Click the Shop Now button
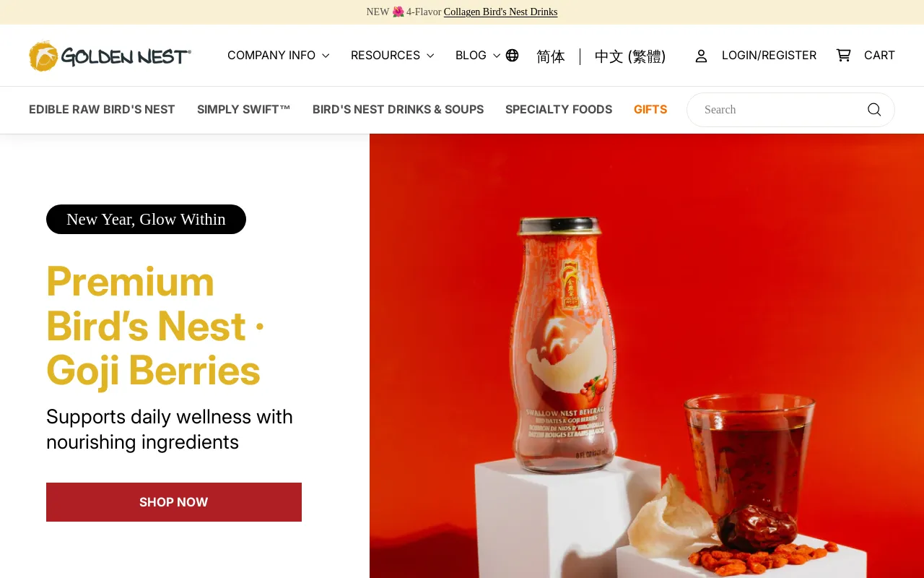Image resolution: width=924 pixels, height=578 pixels. (x=174, y=502)
